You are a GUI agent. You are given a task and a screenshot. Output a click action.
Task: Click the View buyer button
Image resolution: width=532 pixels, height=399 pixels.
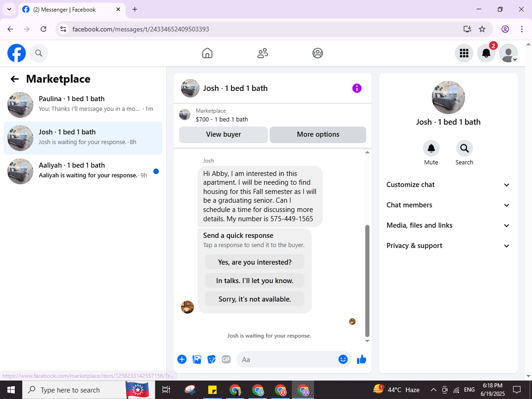coord(224,135)
